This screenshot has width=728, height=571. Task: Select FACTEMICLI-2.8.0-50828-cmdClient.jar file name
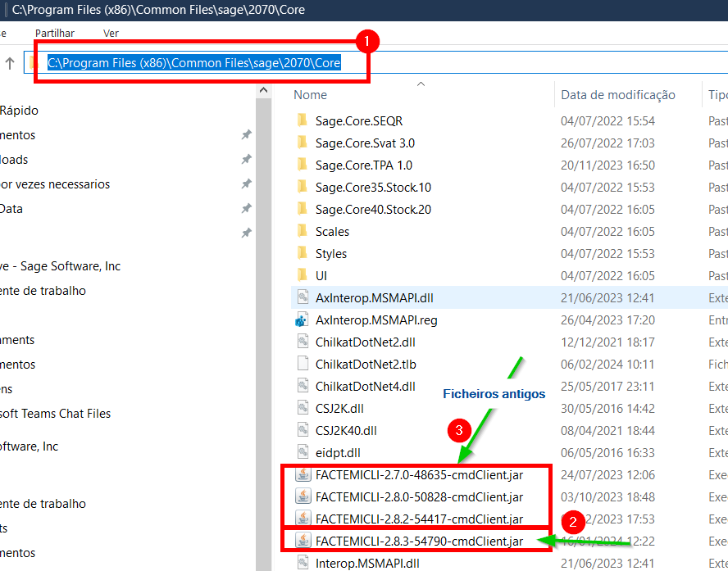pyautogui.click(x=419, y=497)
